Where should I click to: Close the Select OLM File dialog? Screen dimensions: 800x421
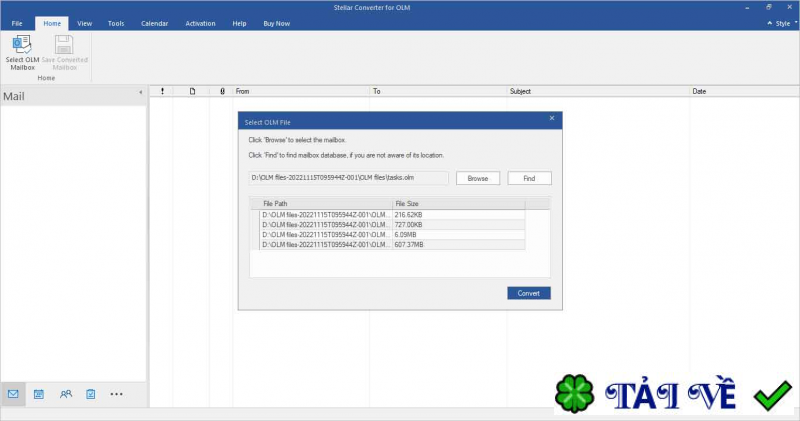click(552, 118)
